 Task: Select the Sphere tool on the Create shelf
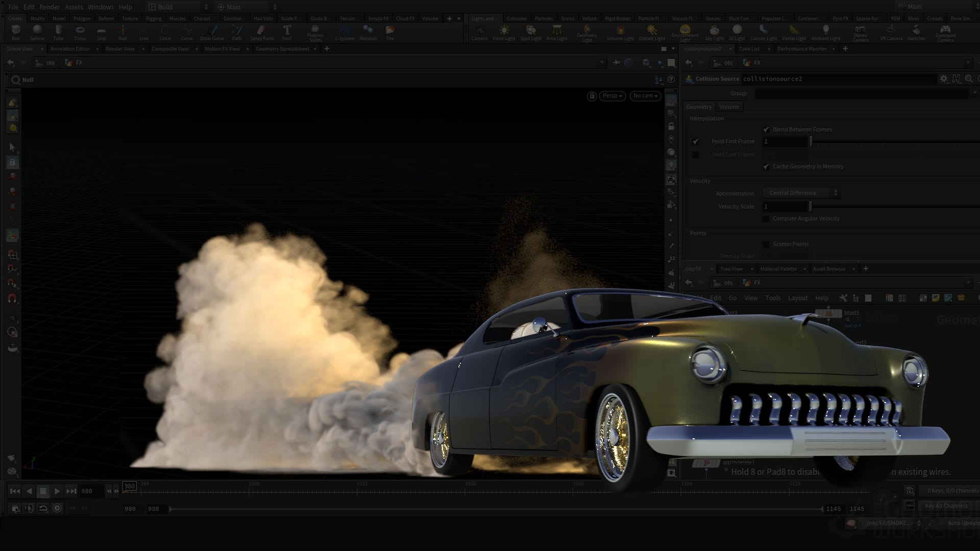coord(36,33)
